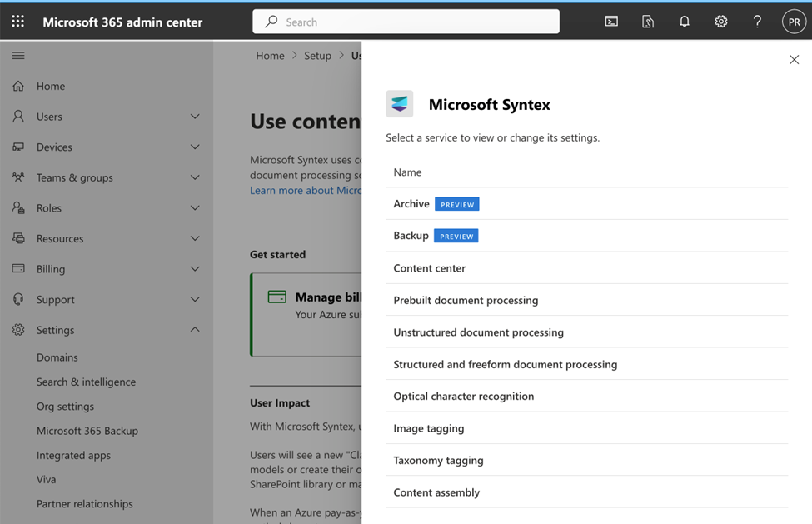Click the Resources icon in sidebar
The image size is (812, 524).
click(x=18, y=238)
